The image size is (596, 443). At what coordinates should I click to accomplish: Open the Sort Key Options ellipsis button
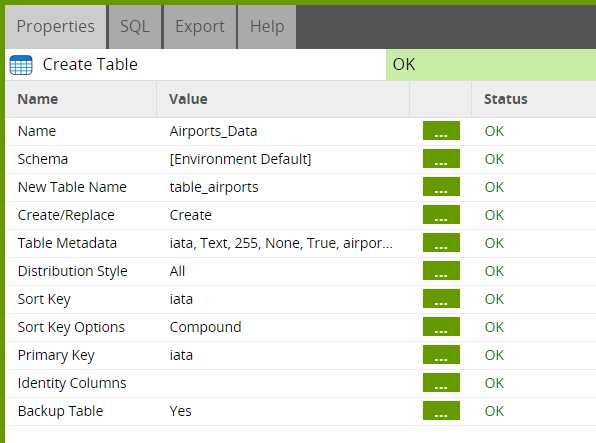click(441, 327)
